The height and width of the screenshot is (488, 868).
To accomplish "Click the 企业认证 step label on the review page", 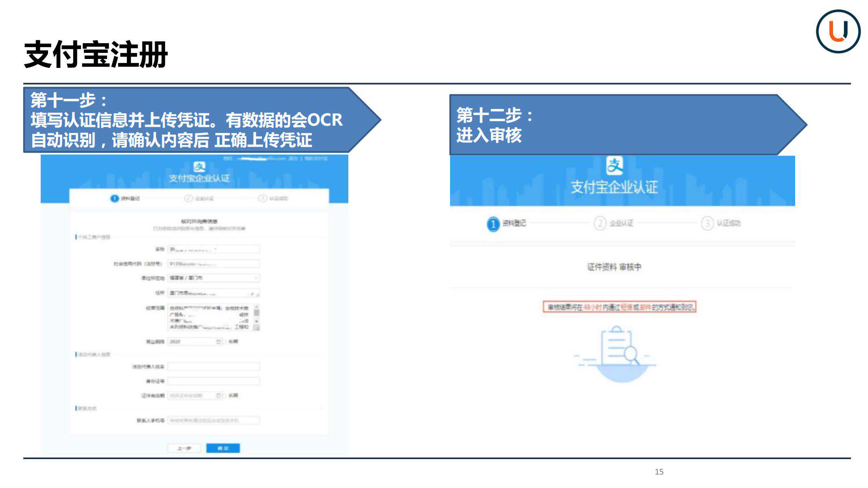I will tap(621, 223).
